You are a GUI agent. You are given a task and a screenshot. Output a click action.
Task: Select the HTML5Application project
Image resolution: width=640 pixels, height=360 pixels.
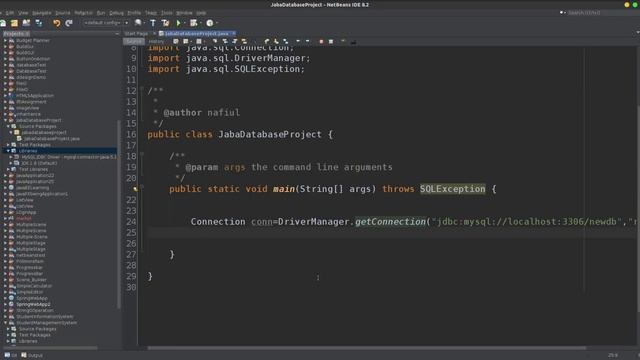tap(35, 96)
